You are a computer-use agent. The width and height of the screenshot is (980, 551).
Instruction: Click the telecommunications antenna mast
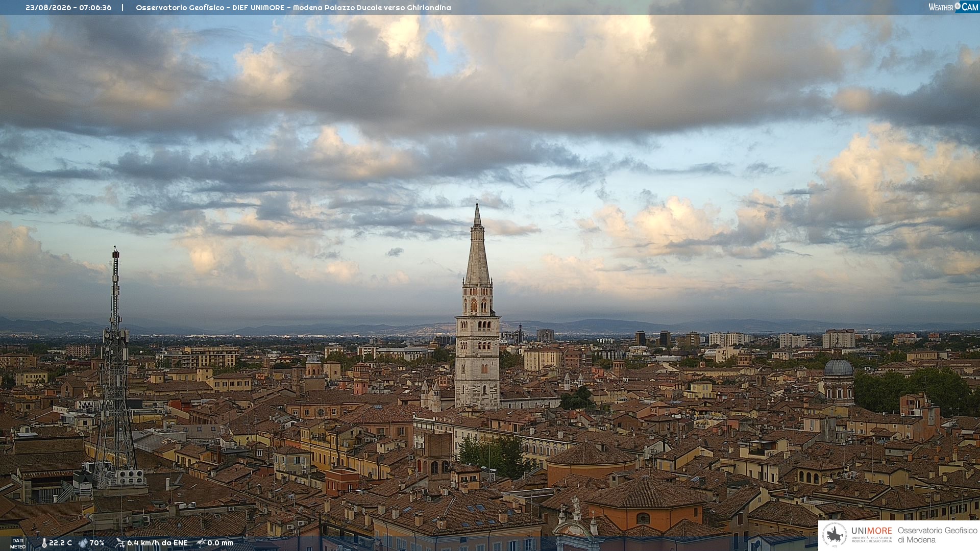(x=115, y=367)
